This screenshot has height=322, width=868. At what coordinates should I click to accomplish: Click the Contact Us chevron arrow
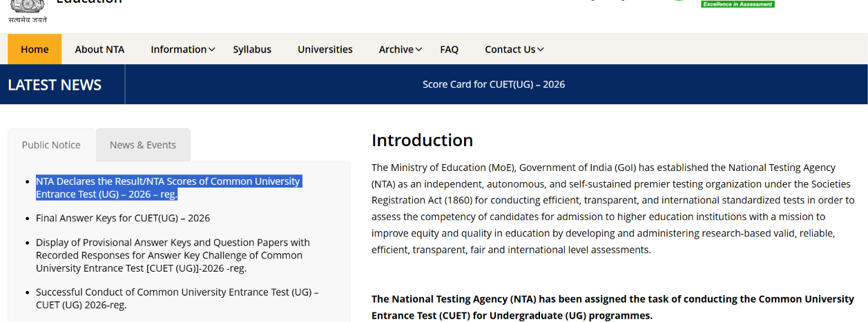[x=541, y=50]
